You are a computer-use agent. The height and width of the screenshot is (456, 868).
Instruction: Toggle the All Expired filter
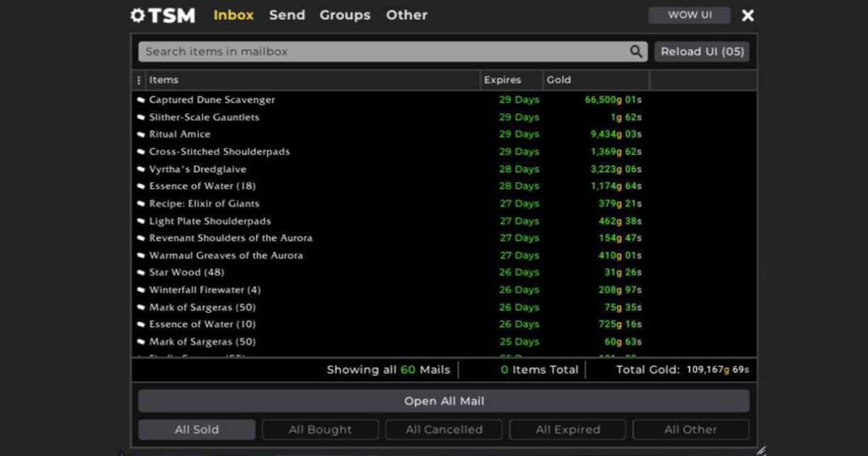click(x=567, y=430)
